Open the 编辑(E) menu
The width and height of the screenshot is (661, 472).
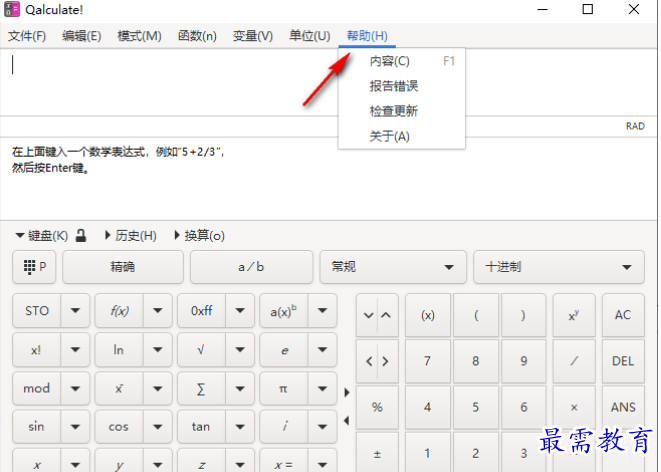click(81, 36)
